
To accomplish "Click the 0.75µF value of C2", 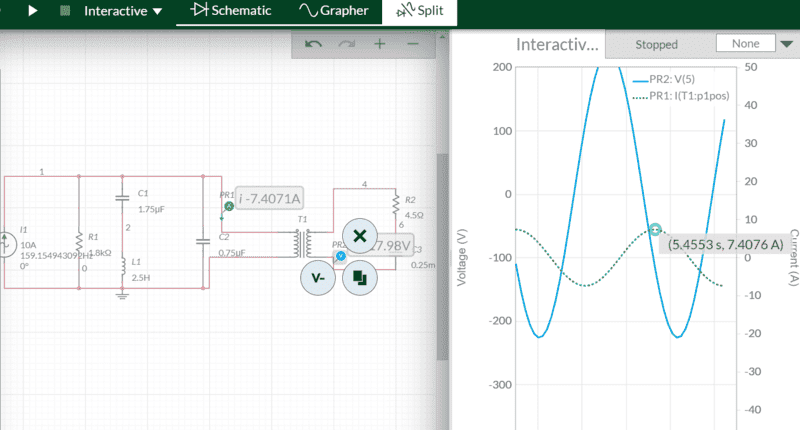I will [x=232, y=252].
